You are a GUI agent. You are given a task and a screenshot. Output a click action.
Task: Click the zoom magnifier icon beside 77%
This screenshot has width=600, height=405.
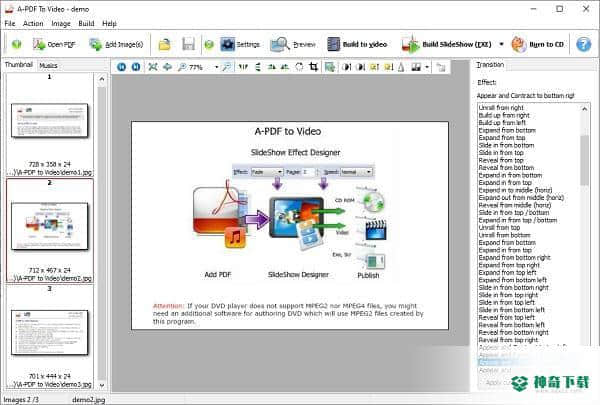182,67
